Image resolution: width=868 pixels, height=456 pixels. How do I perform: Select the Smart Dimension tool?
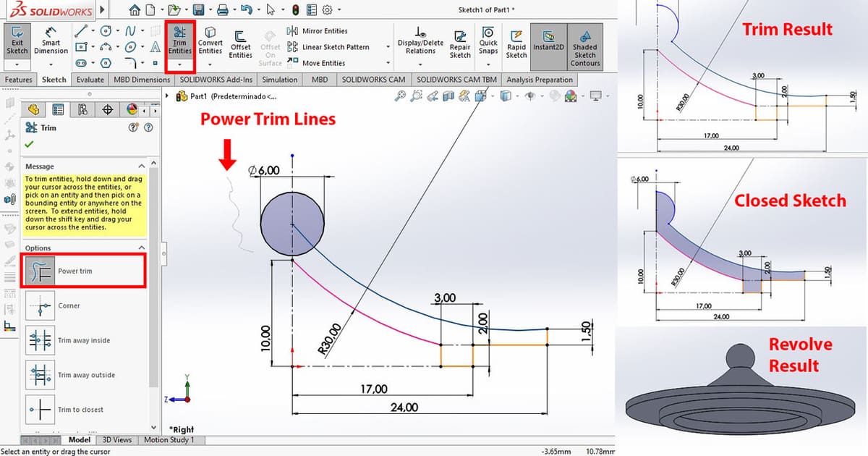click(x=51, y=41)
